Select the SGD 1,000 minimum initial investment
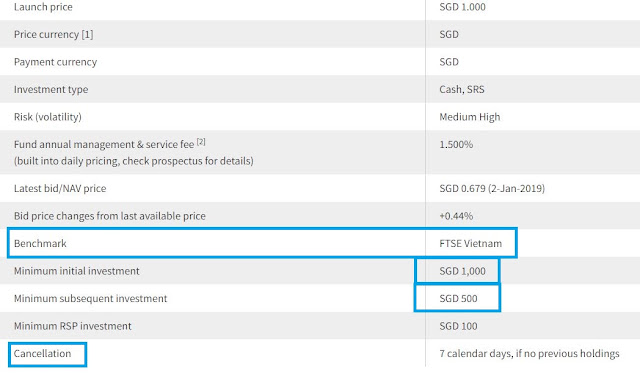This screenshot has width=640, height=373. (x=462, y=271)
